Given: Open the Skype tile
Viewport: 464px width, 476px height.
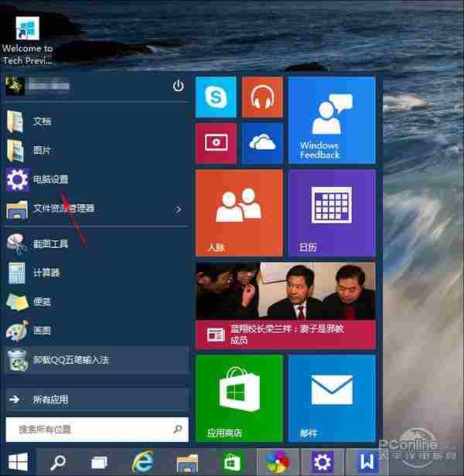Looking at the screenshot, I should [216, 97].
